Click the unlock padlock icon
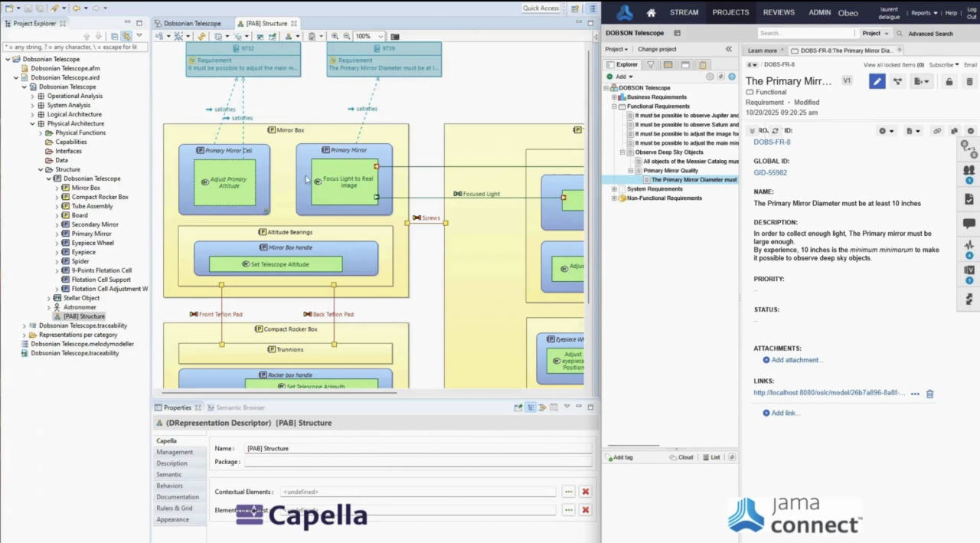 (949, 81)
